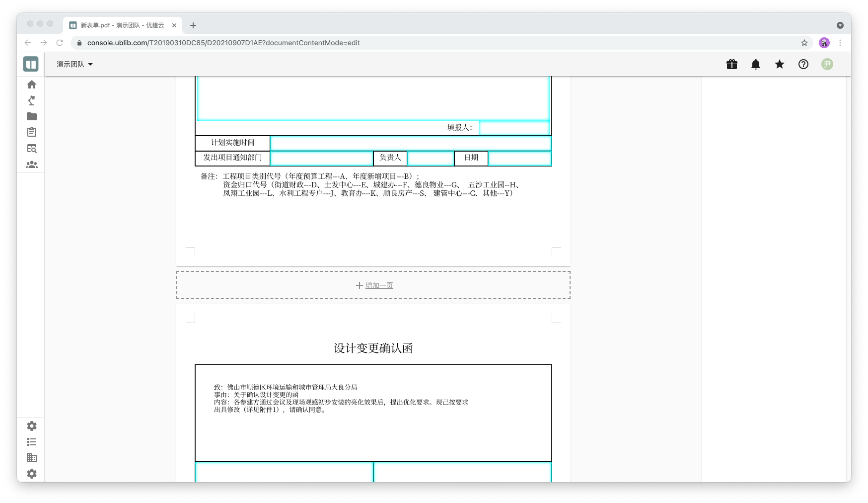Open notifications bell icon
The height and width of the screenshot is (503, 868).
[756, 64]
